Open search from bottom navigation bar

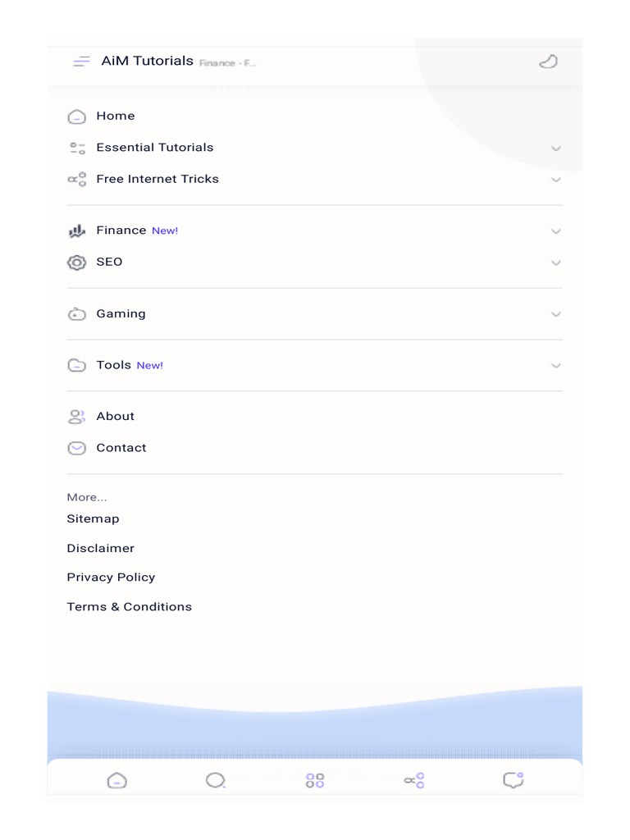[216, 780]
